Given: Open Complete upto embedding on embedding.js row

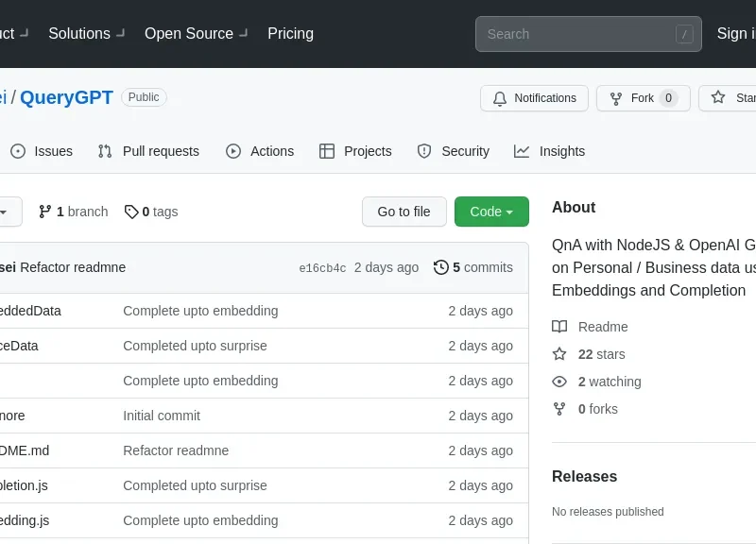Looking at the screenshot, I should click(200, 521).
